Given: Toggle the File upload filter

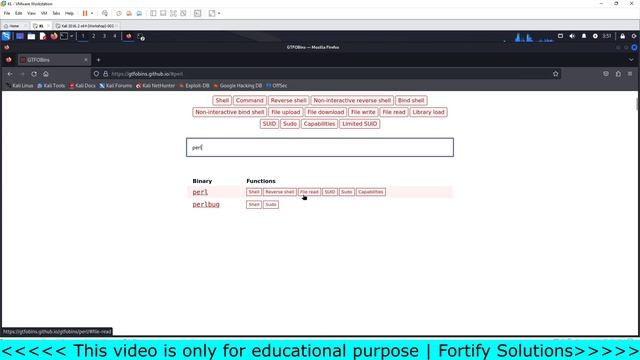Looking at the screenshot, I should [286, 112].
